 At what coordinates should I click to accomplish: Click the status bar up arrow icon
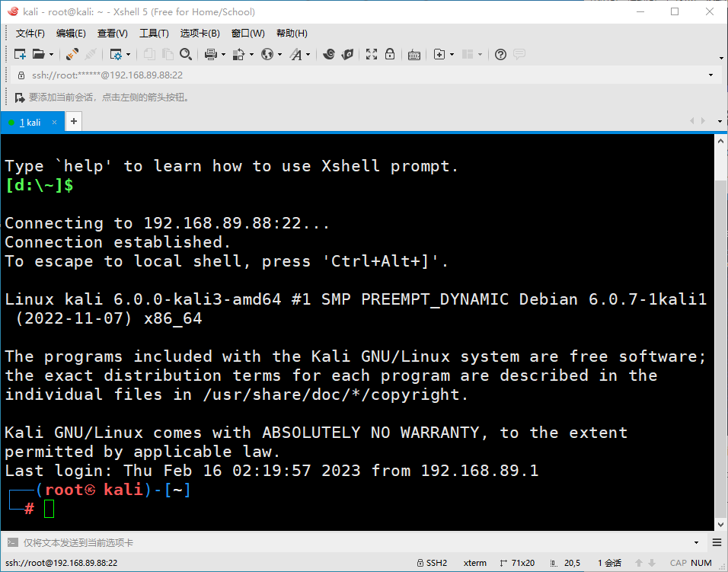click(639, 563)
